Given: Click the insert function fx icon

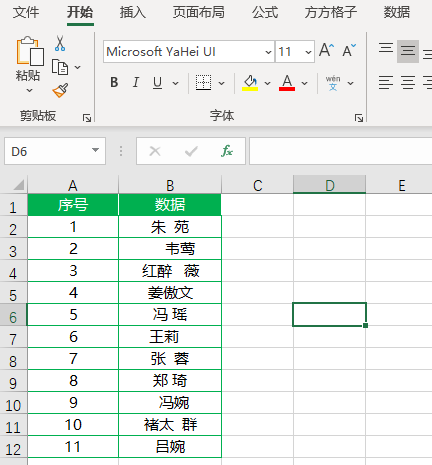Looking at the screenshot, I should tap(227, 151).
